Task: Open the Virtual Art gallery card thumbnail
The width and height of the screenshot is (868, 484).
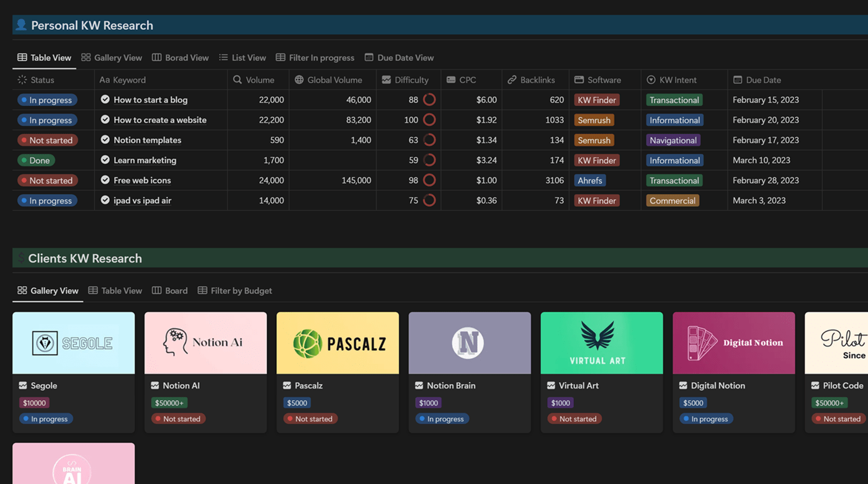Action: click(x=601, y=343)
